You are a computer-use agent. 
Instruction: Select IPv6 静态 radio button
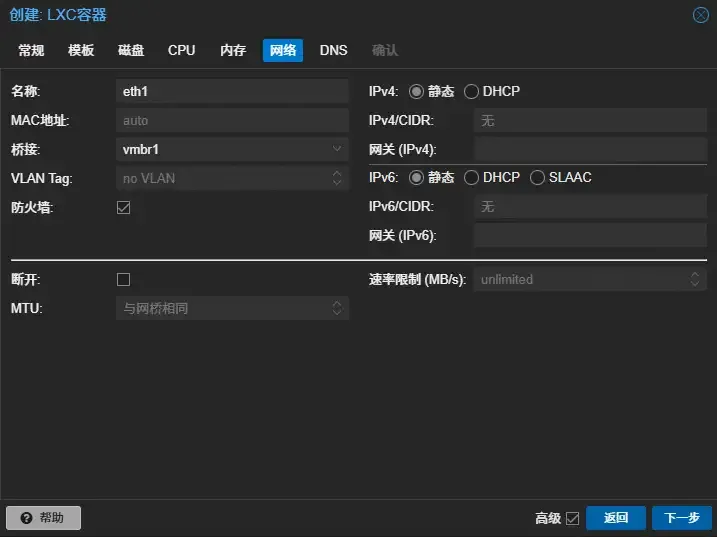[x=416, y=177]
